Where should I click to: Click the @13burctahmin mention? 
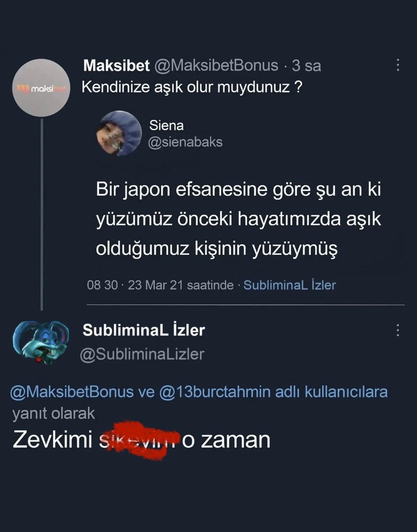[x=215, y=392]
